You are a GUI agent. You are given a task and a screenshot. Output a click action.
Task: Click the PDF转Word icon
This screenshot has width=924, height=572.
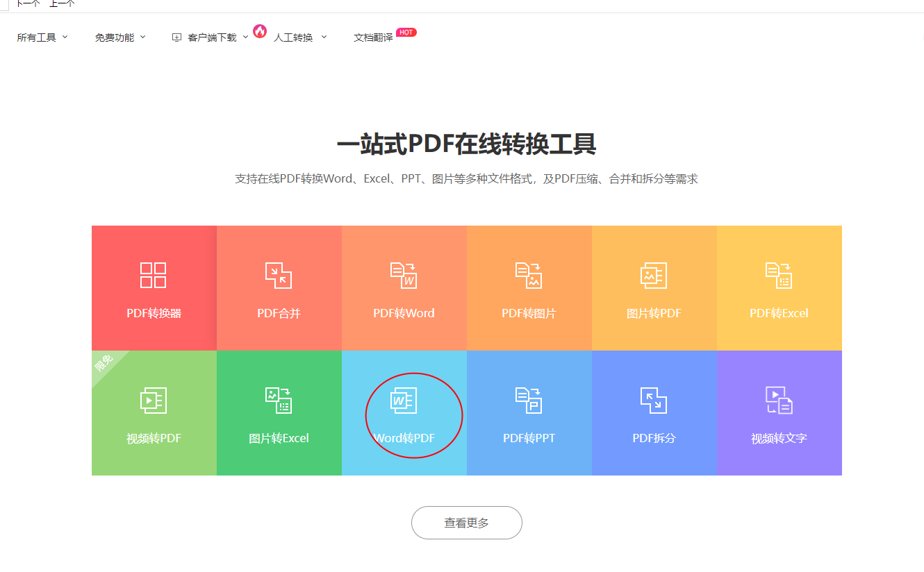pos(404,275)
